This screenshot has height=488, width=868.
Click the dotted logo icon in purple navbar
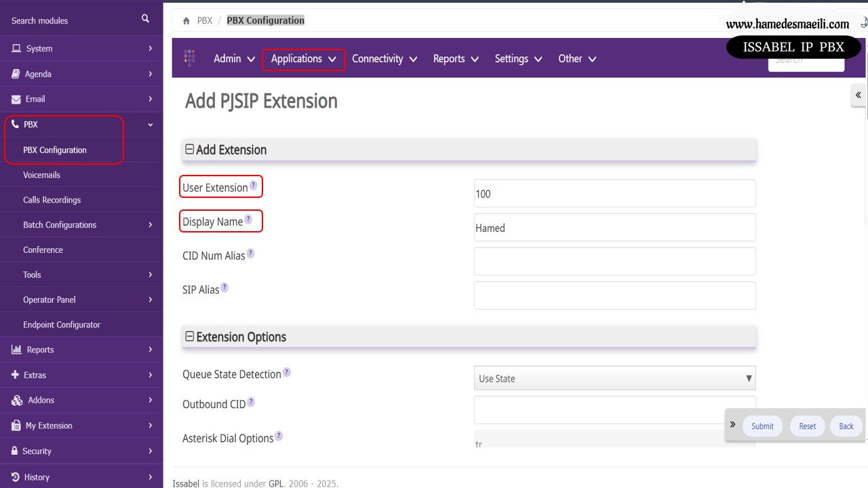pyautogui.click(x=189, y=58)
